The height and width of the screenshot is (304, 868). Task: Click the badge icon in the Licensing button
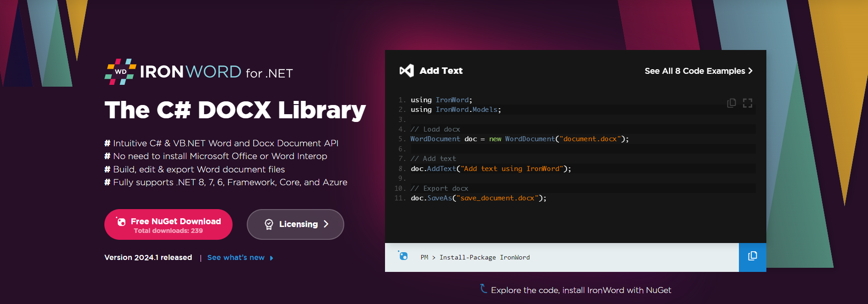[x=269, y=224]
